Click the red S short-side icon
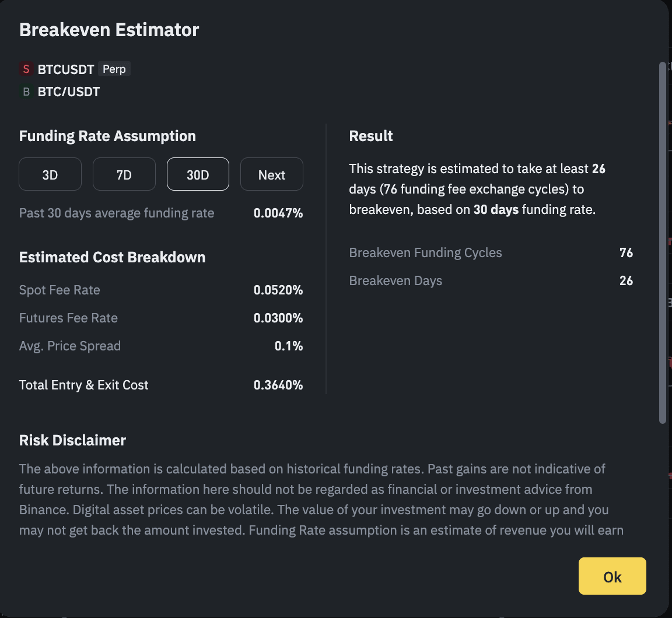 coord(26,69)
